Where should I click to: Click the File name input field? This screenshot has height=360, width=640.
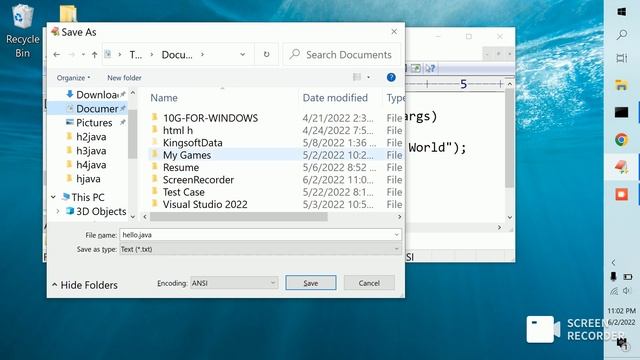256,235
